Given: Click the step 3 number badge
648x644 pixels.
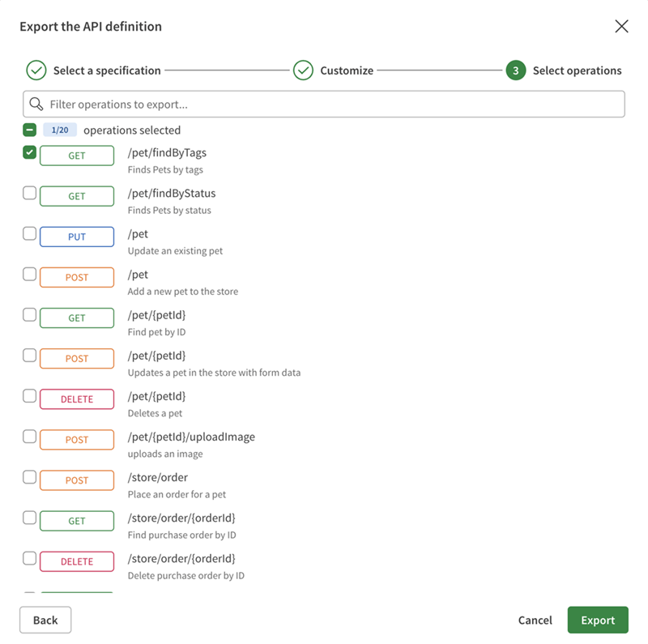Looking at the screenshot, I should [x=515, y=70].
